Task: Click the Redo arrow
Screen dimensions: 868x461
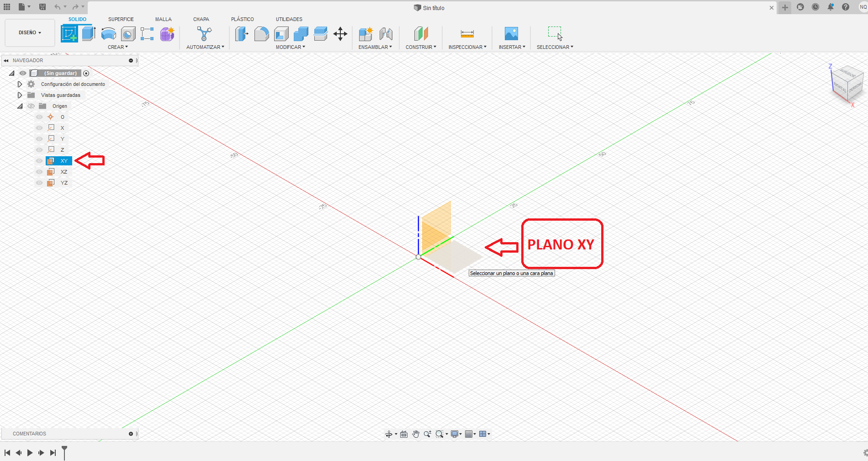Action: [x=75, y=7]
